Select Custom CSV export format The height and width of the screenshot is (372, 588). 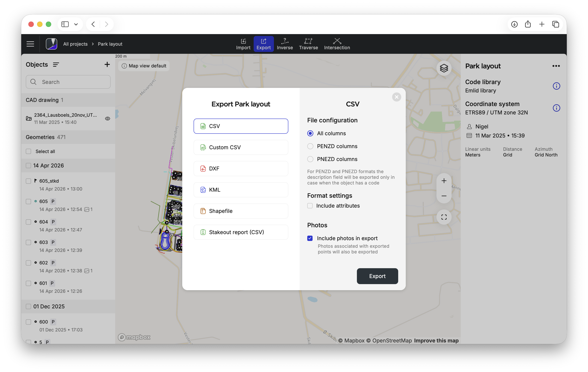(241, 147)
